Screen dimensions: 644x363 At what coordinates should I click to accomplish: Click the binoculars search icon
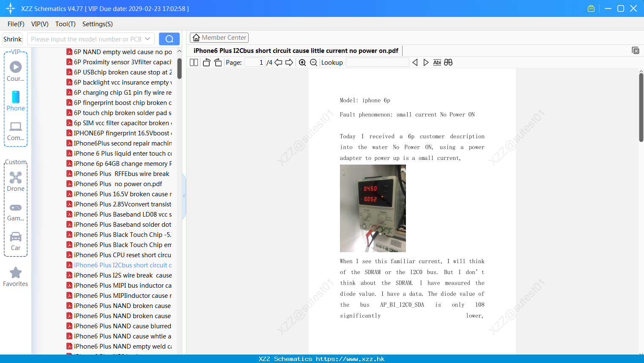448,62
